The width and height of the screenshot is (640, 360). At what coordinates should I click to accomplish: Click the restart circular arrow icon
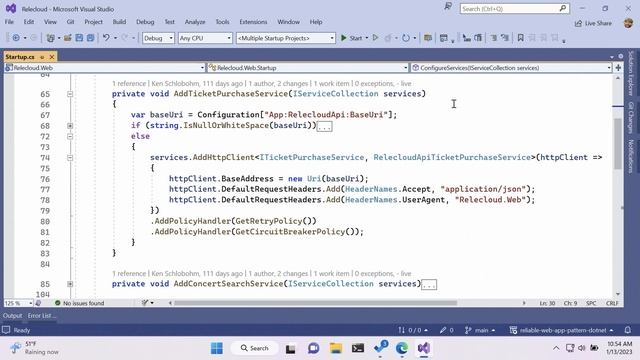click(406, 38)
